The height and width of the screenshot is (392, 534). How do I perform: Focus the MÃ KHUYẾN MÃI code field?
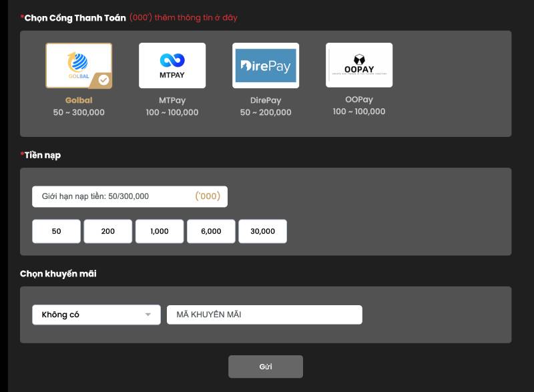[264, 315]
